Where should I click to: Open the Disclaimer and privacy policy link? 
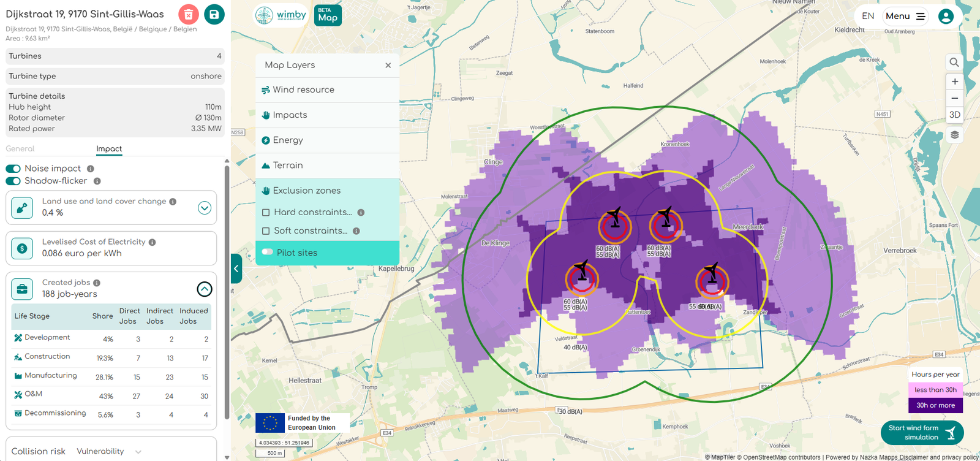click(940, 457)
